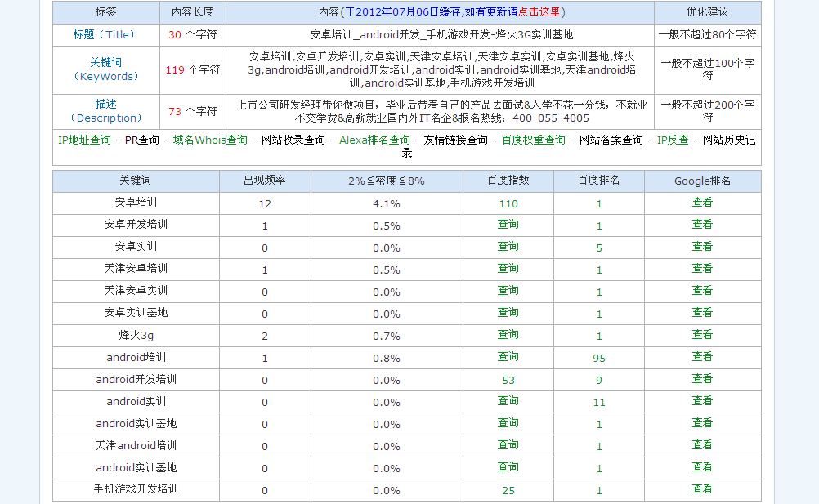Click Google rank 查看 for 安卓实训基地
Screen dimensions: 819x504
(702, 313)
